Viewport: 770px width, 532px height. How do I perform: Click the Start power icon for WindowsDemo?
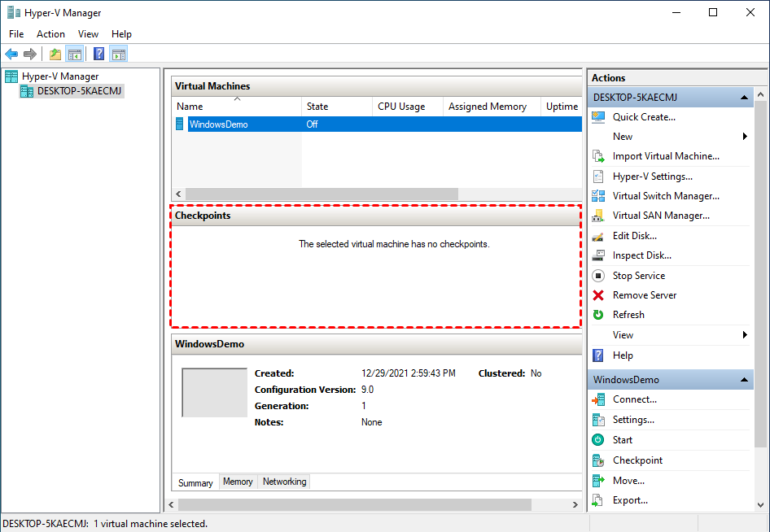tap(598, 440)
